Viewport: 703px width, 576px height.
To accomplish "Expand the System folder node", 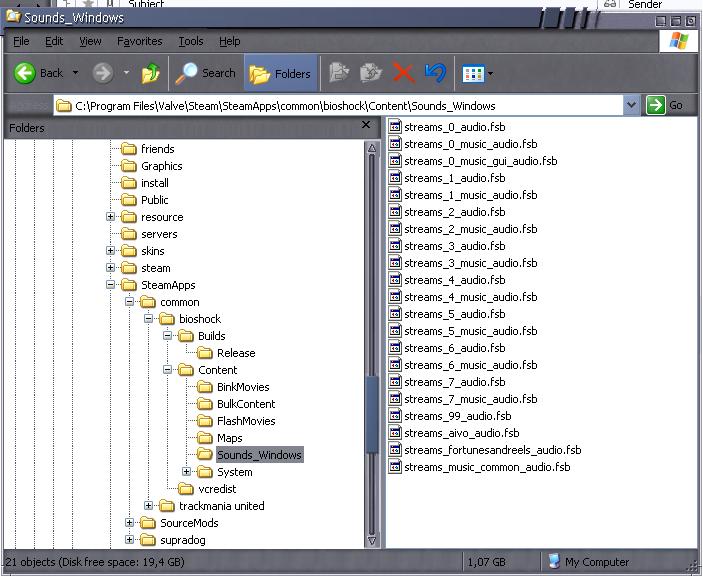I will tap(187, 472).
